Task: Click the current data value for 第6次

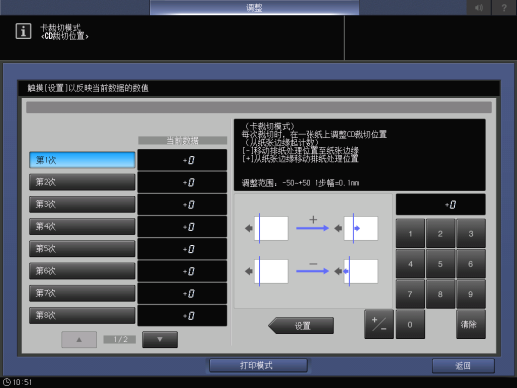Action: [182, 271]
